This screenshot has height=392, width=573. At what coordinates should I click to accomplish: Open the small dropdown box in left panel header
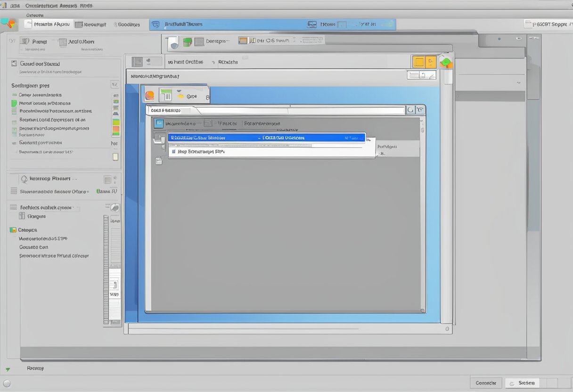(x=114, y=85)
